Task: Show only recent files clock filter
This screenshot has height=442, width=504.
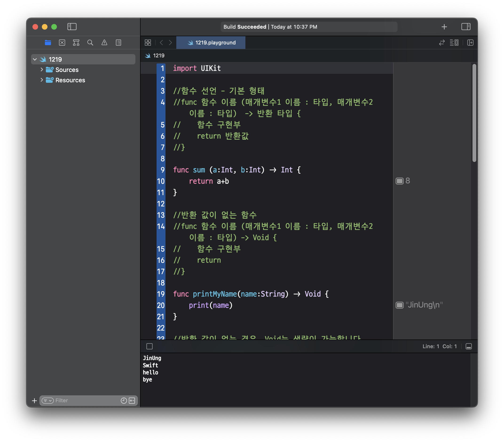Action: pyautogui.click(x=124, y=401)
